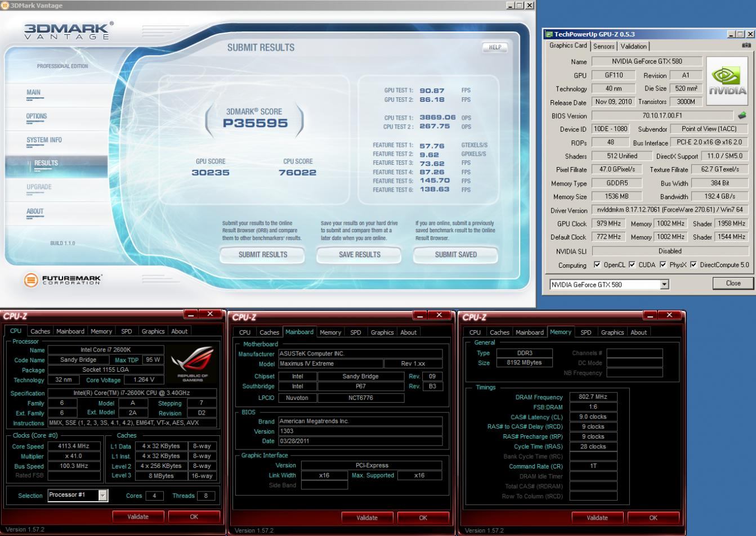Click the CPU score value 76022
756x536 pixels.
pos(297,173)
